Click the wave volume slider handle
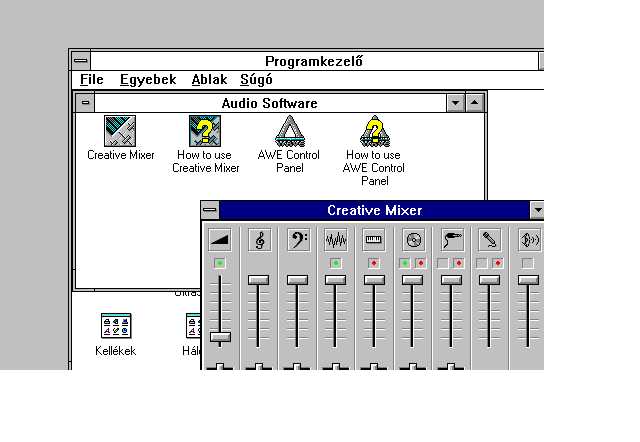640x442 pixels. (336, 280)
